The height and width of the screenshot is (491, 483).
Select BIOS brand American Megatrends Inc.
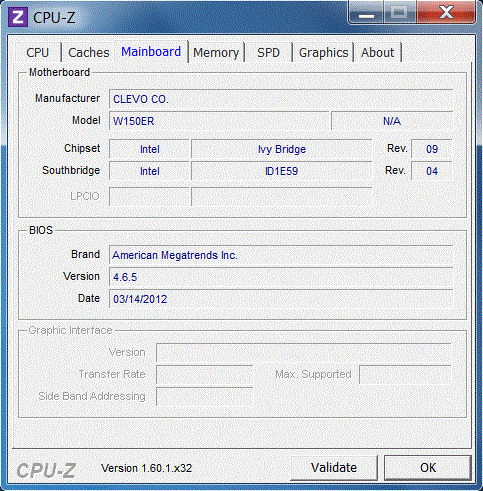[x=281, y=255]
